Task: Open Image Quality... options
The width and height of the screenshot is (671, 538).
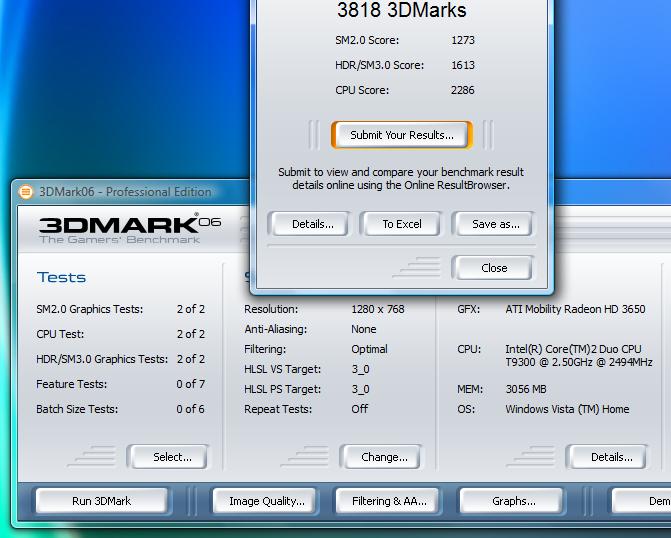Action: (265, 501)
